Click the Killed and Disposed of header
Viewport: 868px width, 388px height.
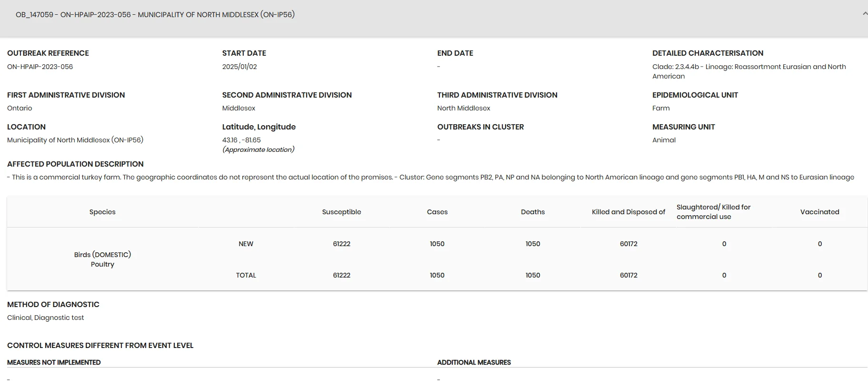point(629,212)
